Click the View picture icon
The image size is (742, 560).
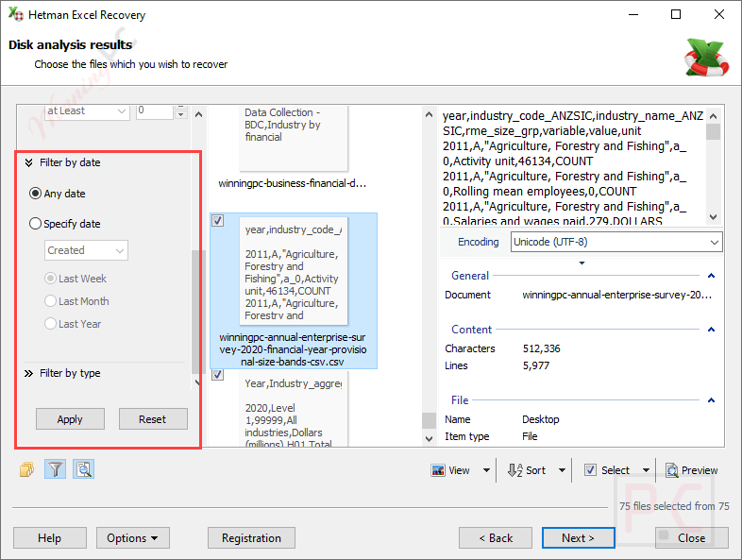click(x=438, y=470)
